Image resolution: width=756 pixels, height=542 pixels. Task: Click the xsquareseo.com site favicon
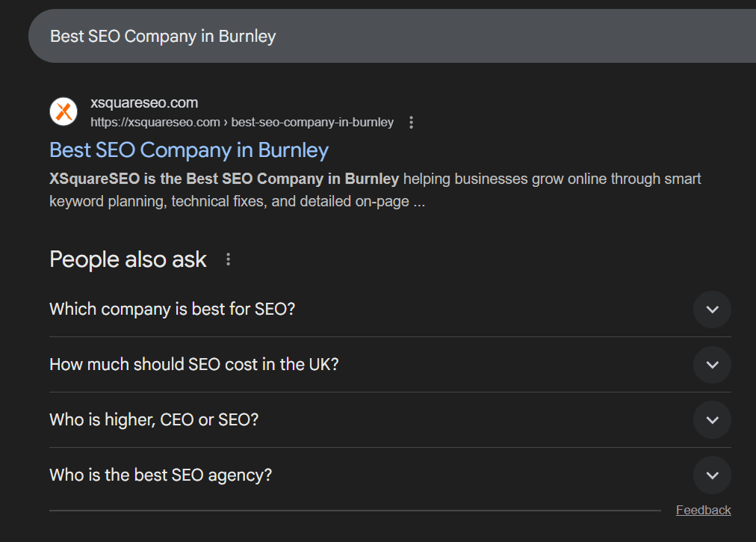63,111
